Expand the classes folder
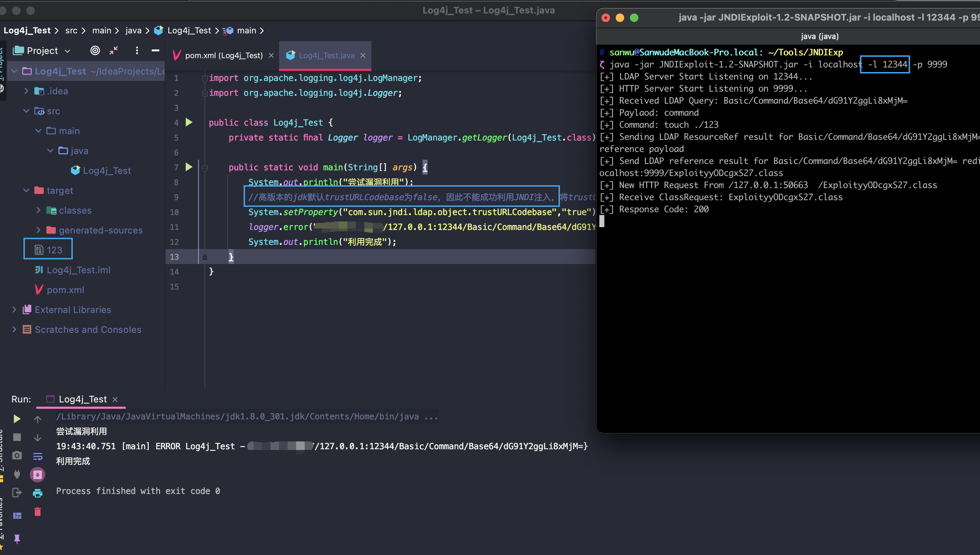The width and height of the screenshot is (980, 555). (x=38, y=210)
